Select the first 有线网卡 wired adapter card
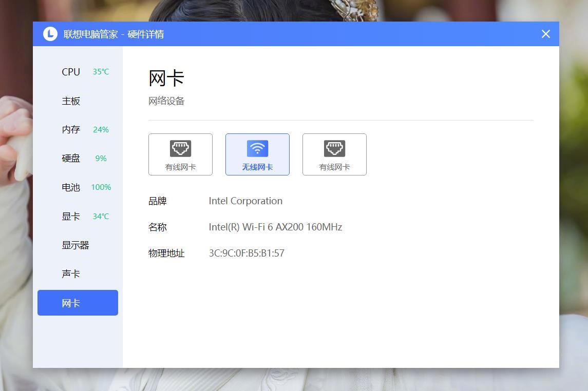 (180, 154)
